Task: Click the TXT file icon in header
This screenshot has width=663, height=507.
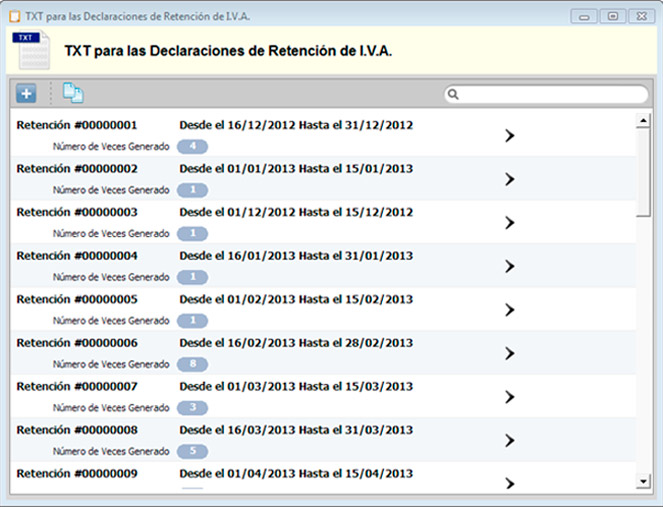Action: 32,51
